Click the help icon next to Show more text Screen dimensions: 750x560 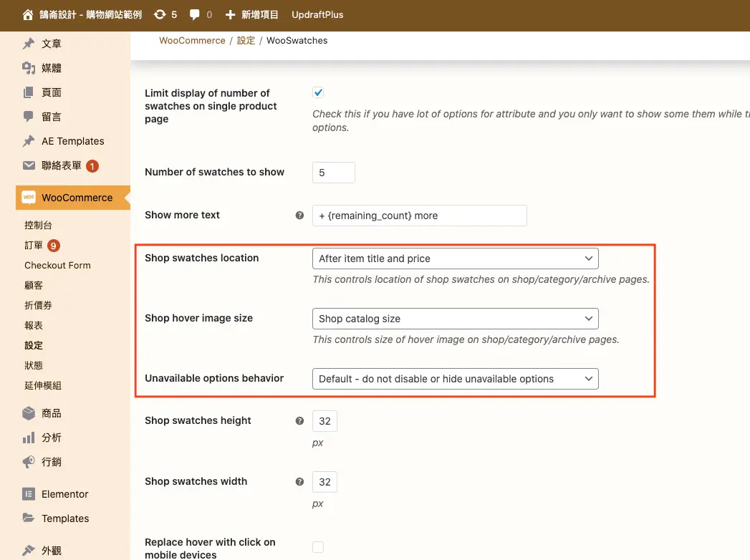tap(299, 216)
